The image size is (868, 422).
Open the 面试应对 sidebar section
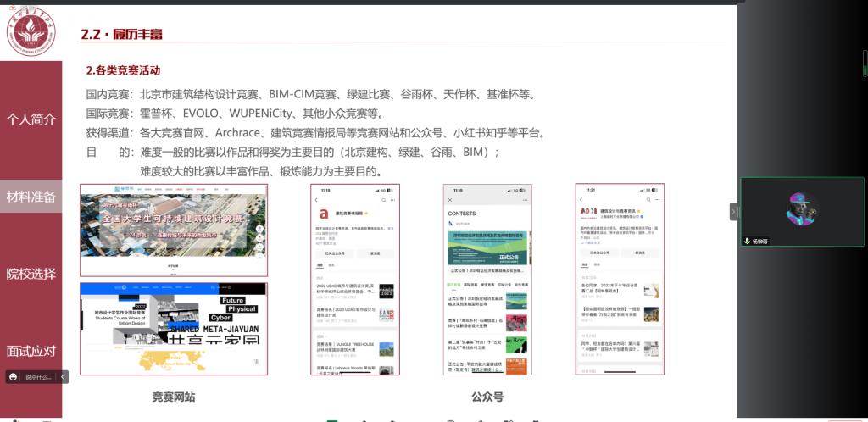31,351
